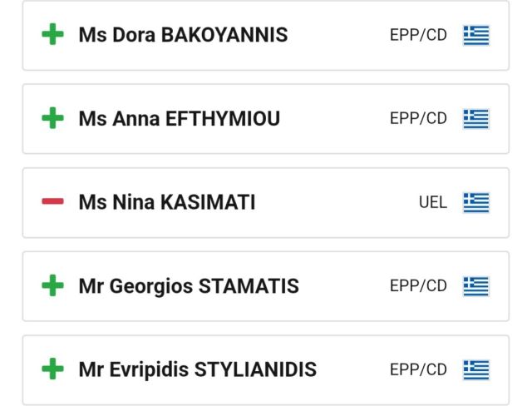This screenshot has width=532, height=411.
Task: Open Ms Dora BAKOYANNIS member link
Action: pos(183,35)
